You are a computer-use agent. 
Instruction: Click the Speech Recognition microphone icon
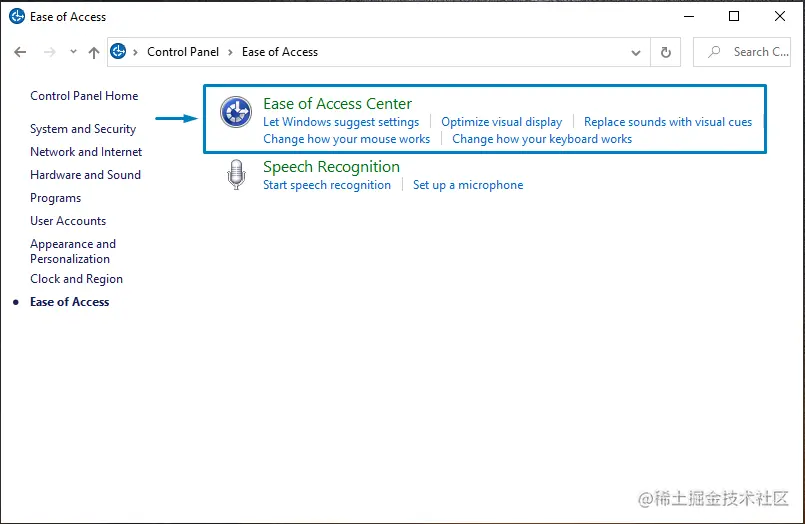236,174
